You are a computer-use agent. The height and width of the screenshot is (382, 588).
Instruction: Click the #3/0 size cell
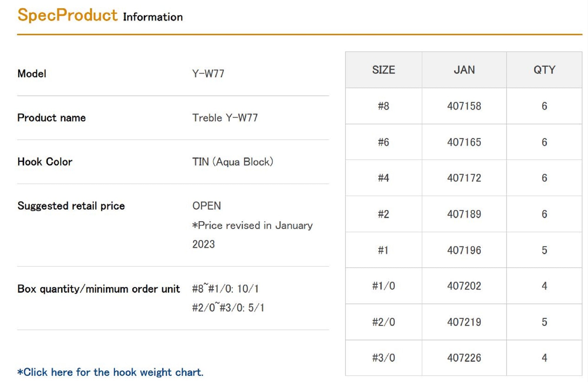pyautogui.click(x=383, y=358)
